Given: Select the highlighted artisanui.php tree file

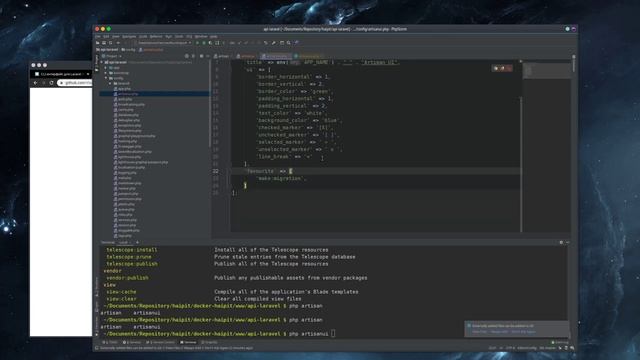Looking at the screenshot, I should pos(155,94).
